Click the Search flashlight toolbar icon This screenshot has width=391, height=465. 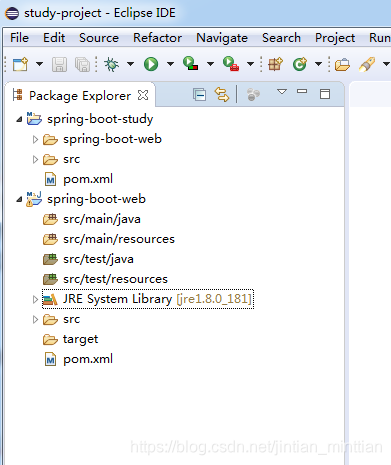[x=367, y=64]
